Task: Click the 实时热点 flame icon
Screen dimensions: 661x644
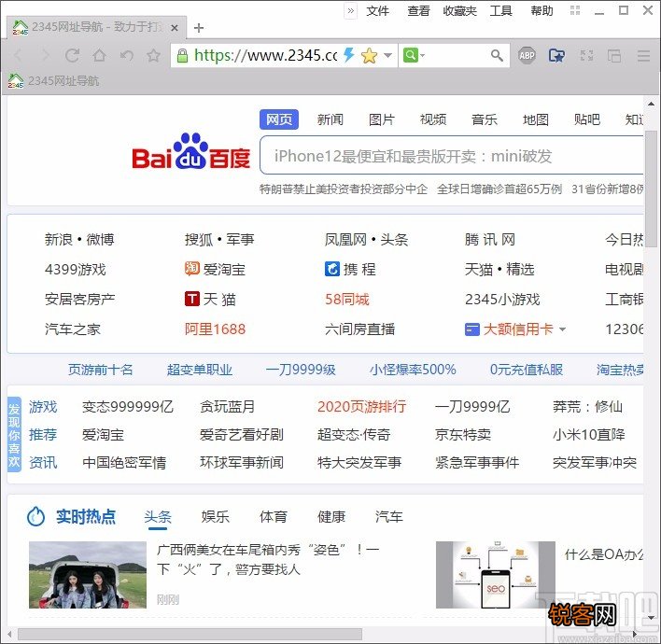Action: point(35,516)
